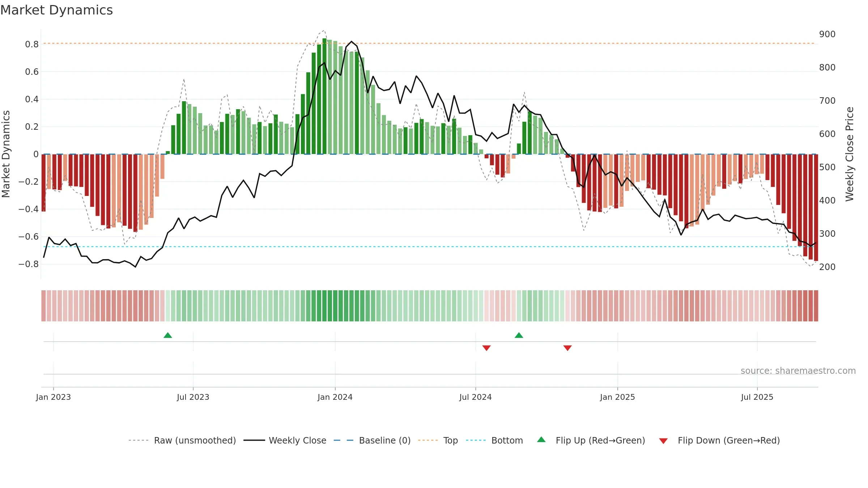The width and height of the screenshot is (868, 488).
Task: Click the 0.8 left axis tick label
Action: pos(32,44)
